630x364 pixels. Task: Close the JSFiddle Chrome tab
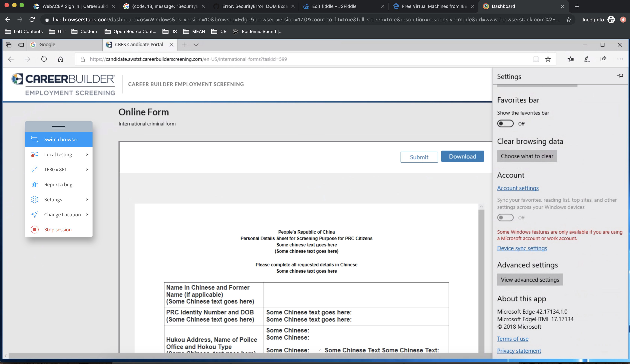[383, 7]
